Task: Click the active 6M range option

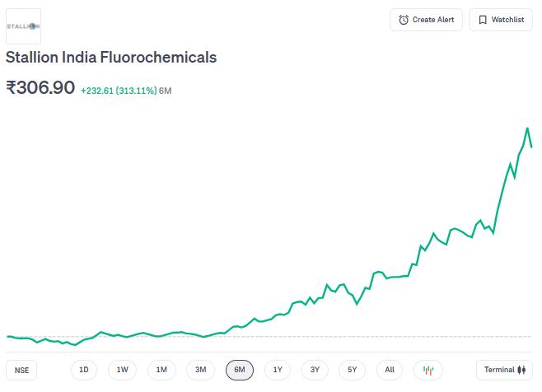Action: pyautogui.click(x=240, y=370)
